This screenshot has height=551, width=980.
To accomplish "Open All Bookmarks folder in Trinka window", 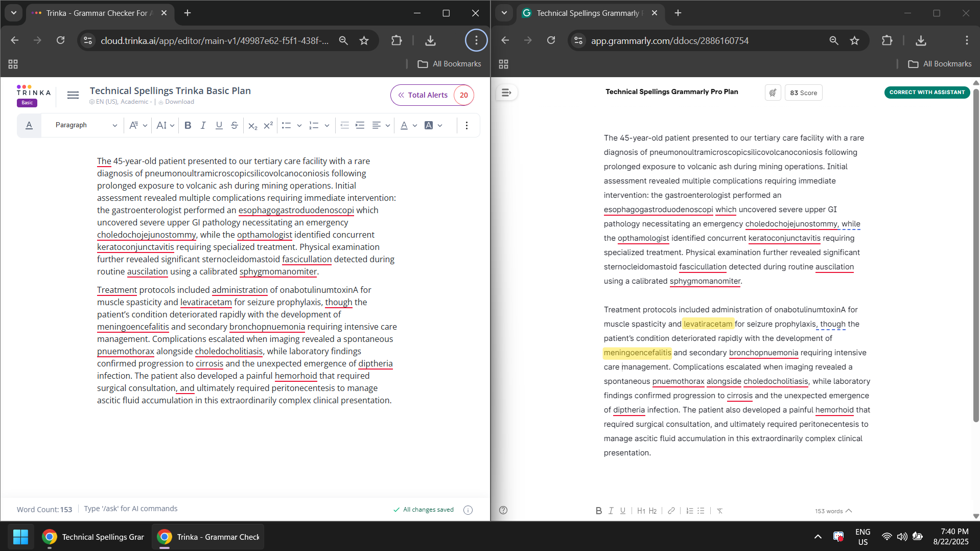I will tap(449, 64).
